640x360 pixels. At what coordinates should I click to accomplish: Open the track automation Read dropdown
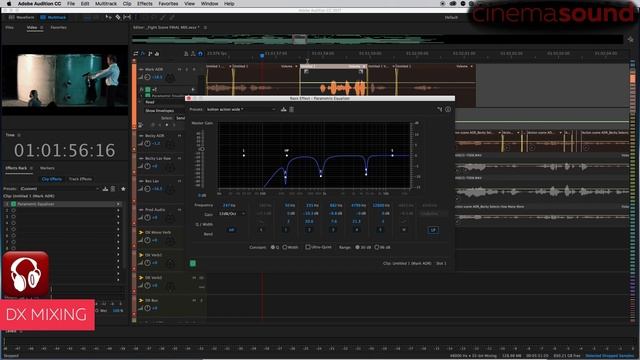point(165,102)
